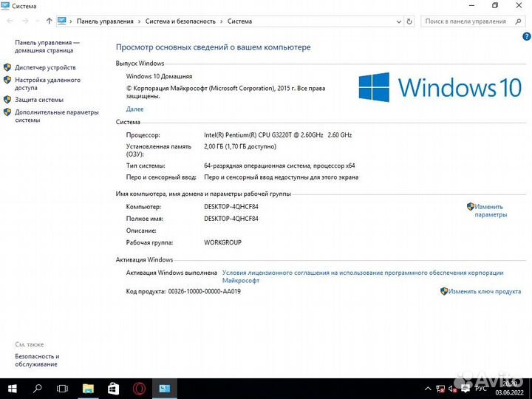Image resolution: width=532 pixels, height=399 pixels.
Task: Open the Windows Start menu
Action: coord(12,388)
